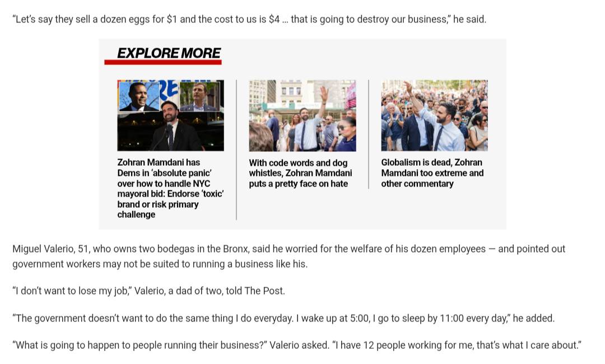The width and height of the screenshot is (605, 364).
Task: Open the thumbnail of Mamdani speaking at microphone
Action: 170,115
